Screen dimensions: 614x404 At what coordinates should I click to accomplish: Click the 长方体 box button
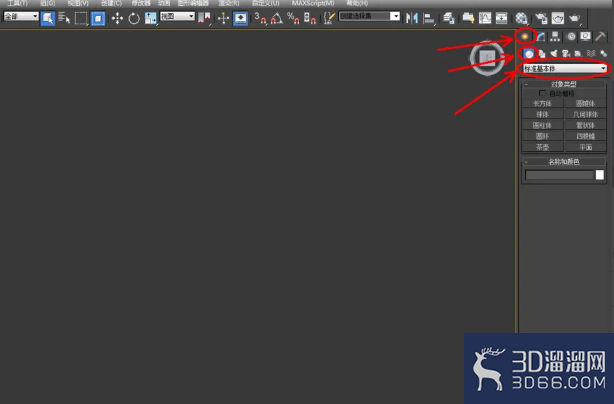click(542, 103)
